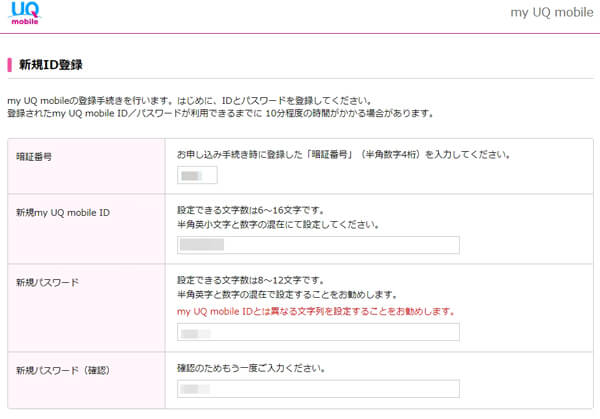600x419 pixels.
Task: Click the red my UQ mobile ID warning text
Action: coord(316,311)
